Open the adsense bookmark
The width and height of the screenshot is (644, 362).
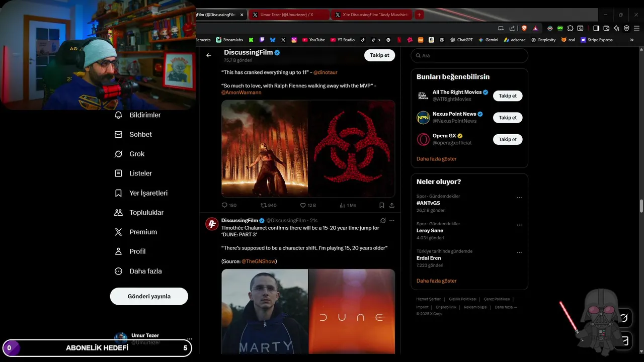pos(515,40)
